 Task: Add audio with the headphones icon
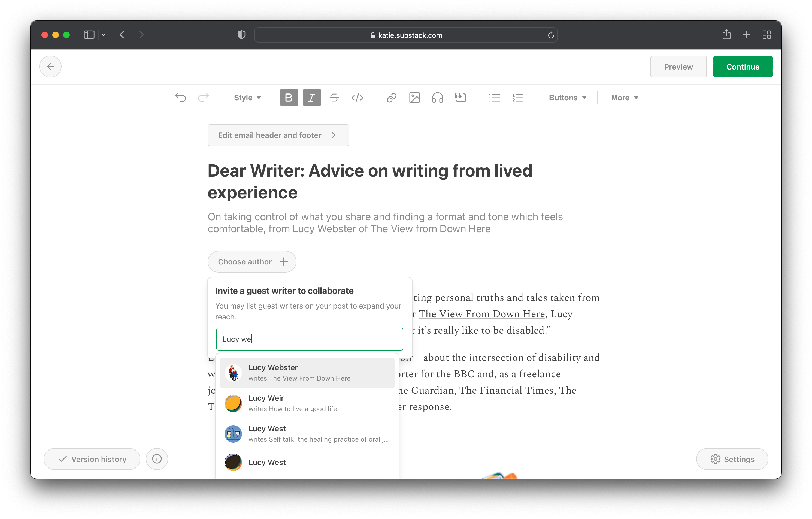click(437, 98)
